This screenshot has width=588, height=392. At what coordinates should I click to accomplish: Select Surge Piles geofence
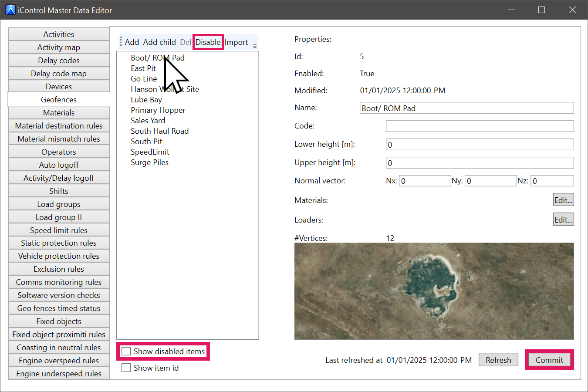[x=149, y=162]
